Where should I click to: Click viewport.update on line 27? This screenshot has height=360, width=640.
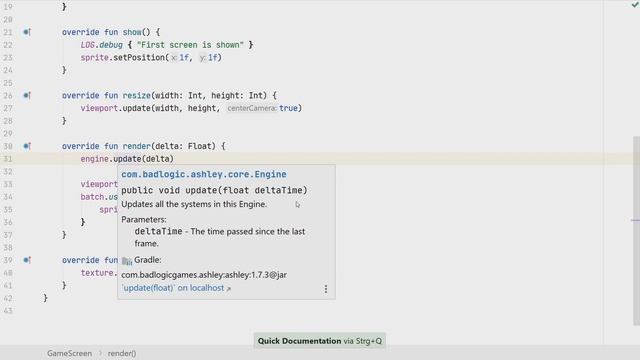116,108
